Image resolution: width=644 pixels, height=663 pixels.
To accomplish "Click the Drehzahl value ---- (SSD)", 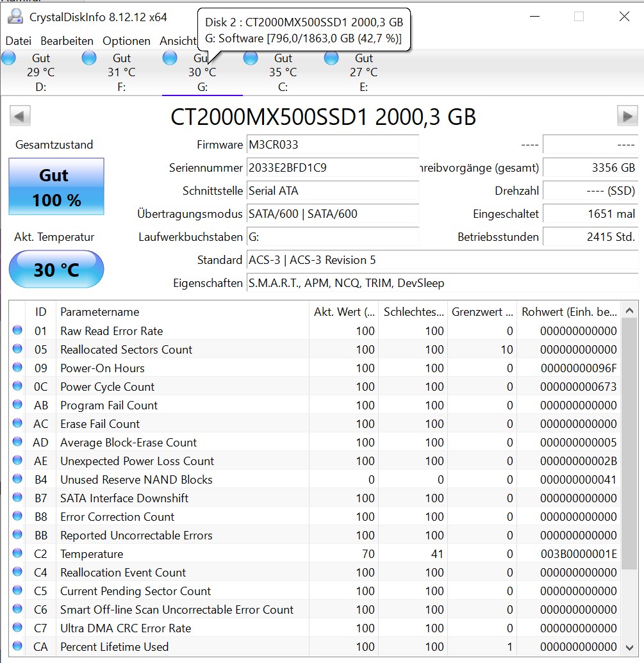I will click(590, 191).
